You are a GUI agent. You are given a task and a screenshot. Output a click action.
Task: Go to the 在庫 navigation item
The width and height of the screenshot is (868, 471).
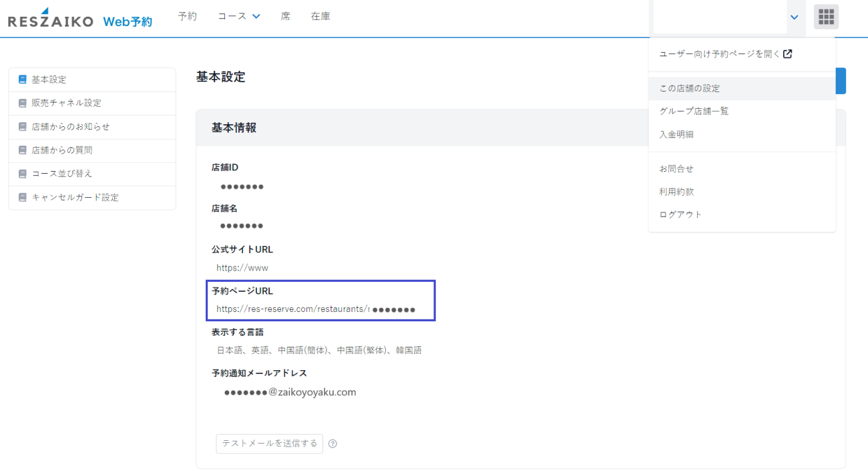pyautogui.click(x=320, y=17)
